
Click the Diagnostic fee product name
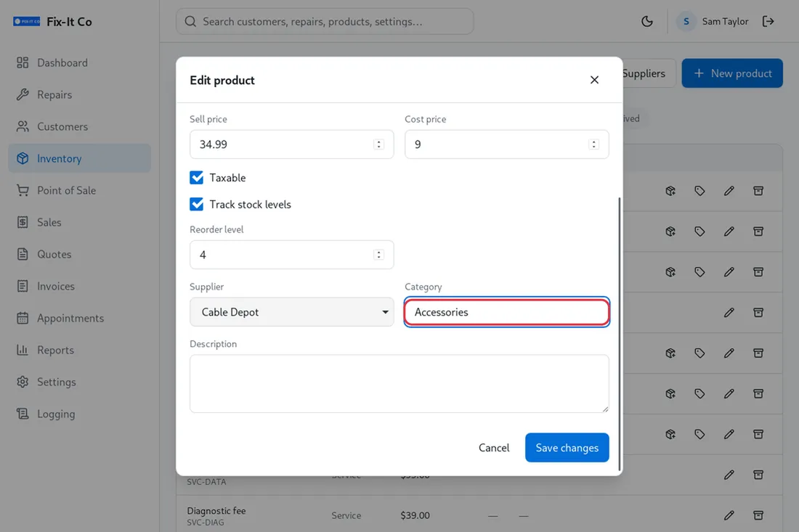coord(216,511)
